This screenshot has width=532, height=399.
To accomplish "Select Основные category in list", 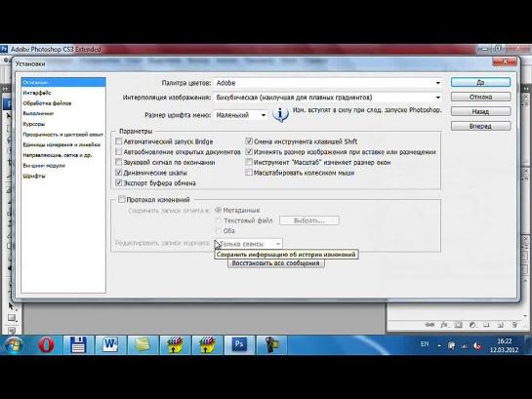I will (x=63, y=82).
